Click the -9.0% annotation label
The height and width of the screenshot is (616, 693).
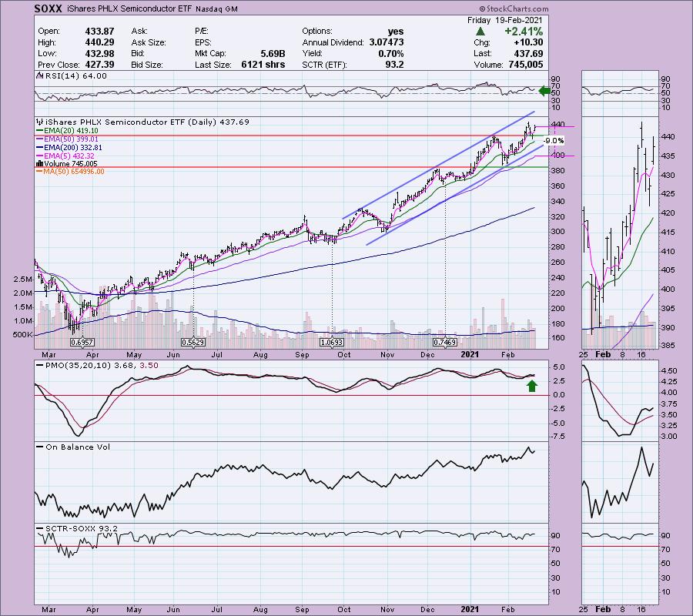553,141
